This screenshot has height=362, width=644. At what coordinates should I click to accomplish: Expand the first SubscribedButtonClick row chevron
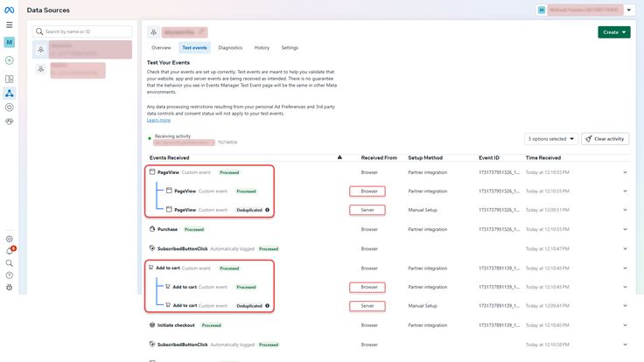click(625, 248)
